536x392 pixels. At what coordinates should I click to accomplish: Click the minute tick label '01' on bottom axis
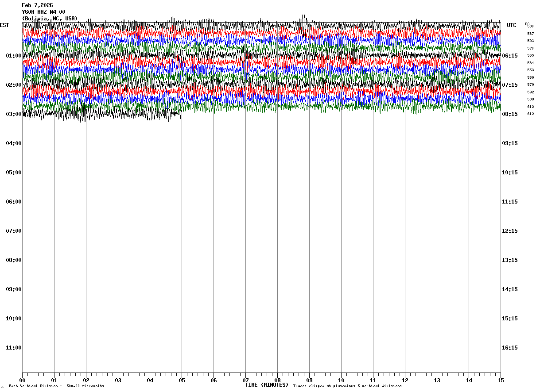54,380
